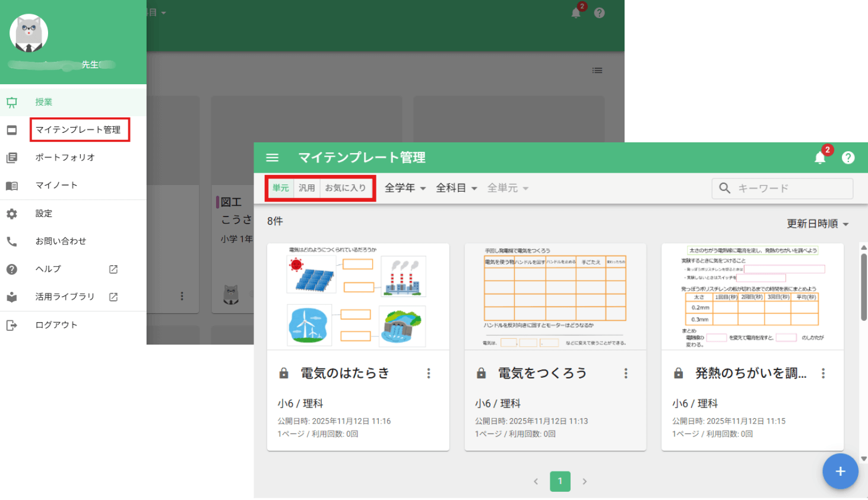Image resolution: width=868 pixels, height=500 pixels.
Task: Open more options for 電気のはたらき card
Action: coord(429,373)
